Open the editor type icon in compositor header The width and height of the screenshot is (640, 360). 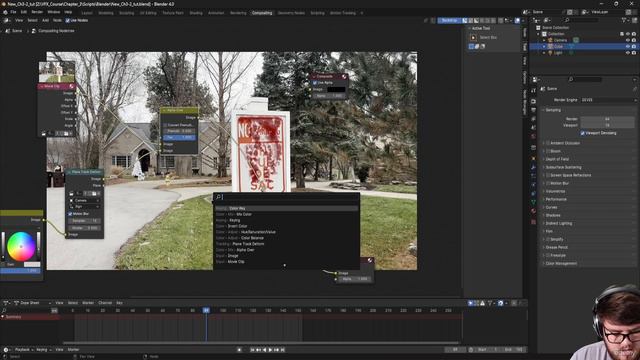point(7,20)
